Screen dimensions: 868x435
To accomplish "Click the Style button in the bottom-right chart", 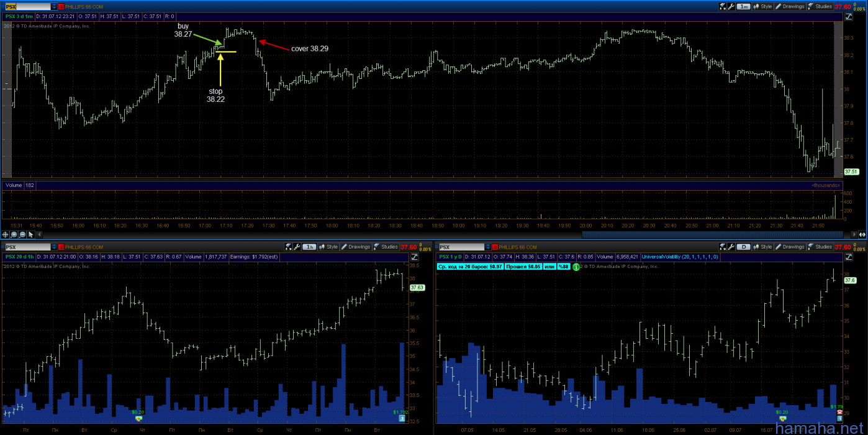I will pyautogui.click(x=762, y=247).
